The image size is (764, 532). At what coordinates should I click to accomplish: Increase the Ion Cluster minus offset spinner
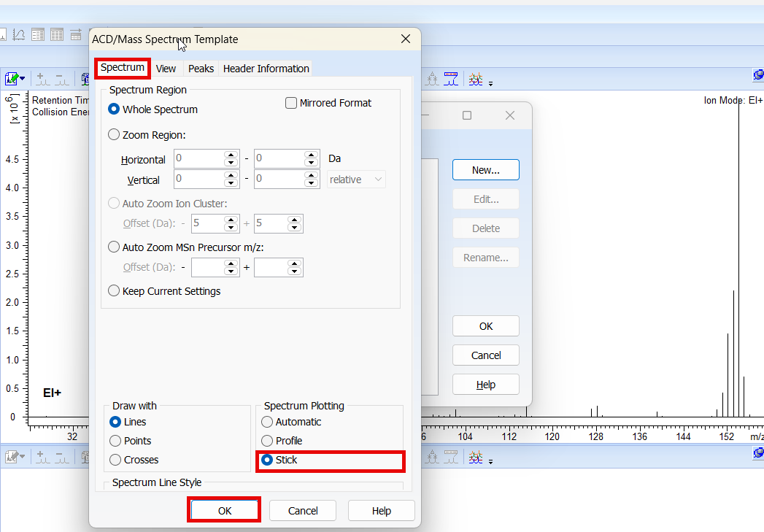(231, 219)
